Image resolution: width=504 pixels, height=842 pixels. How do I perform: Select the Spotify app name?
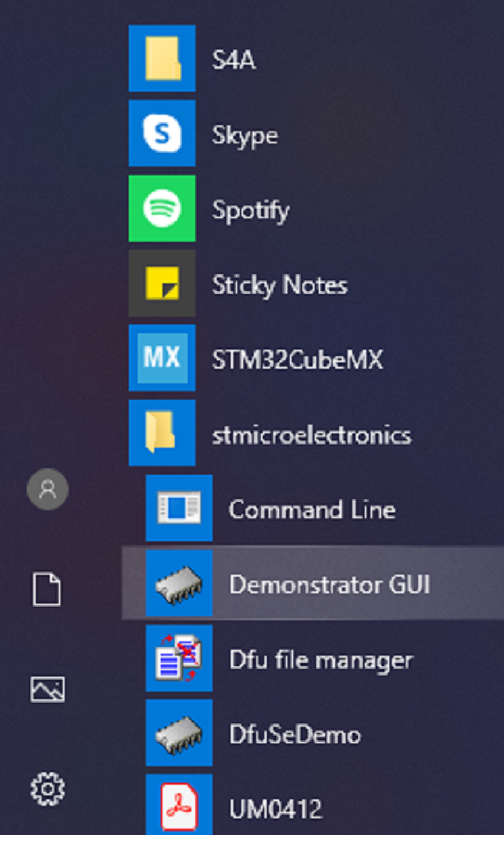pyautogui.click(x=251, y=210)
